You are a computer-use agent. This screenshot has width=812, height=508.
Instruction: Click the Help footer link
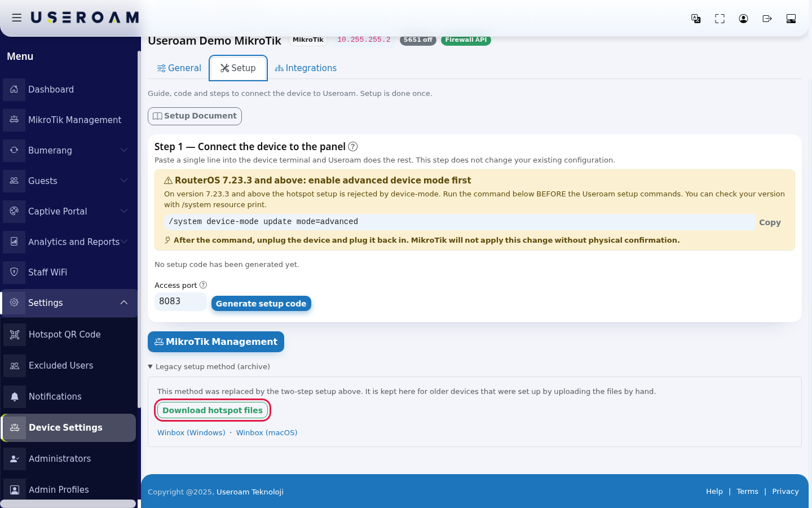(714, 492)
